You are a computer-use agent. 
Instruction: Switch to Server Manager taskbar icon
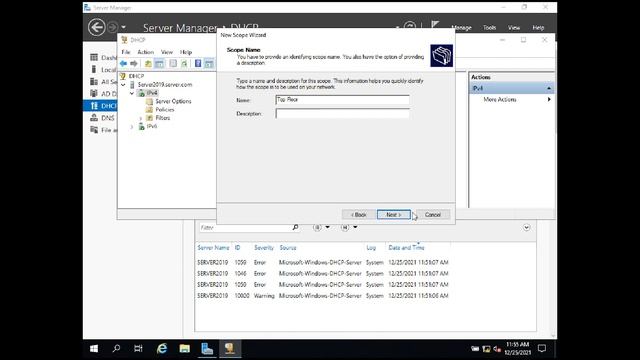point(207,349)
